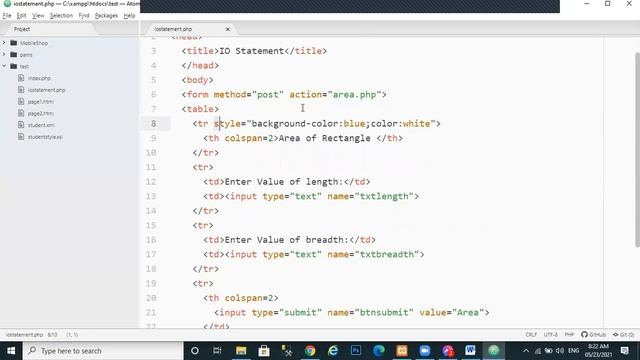The width and height of the screenshot is (640, 360).
Task: Open the notification center icon
Action: pyautogui.click(x=624, y=351)
